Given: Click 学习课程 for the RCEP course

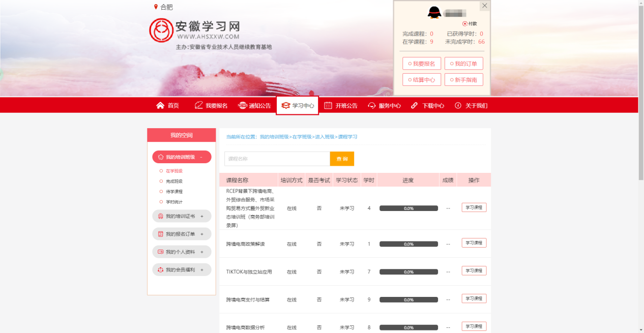Looking at the screenshot, I should (474, 207).
